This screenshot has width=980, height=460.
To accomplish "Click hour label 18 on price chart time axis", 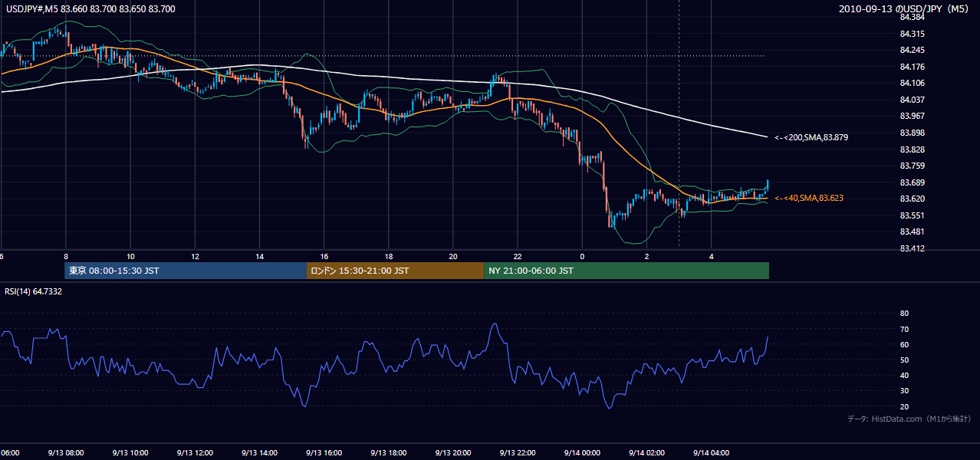I will pos(389,256).
